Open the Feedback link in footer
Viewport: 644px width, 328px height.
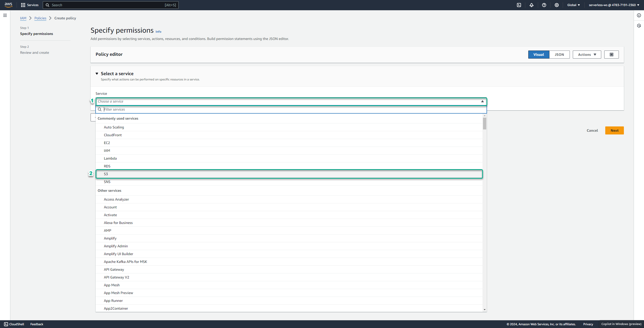pyautogui.click(x=37, y=324)
